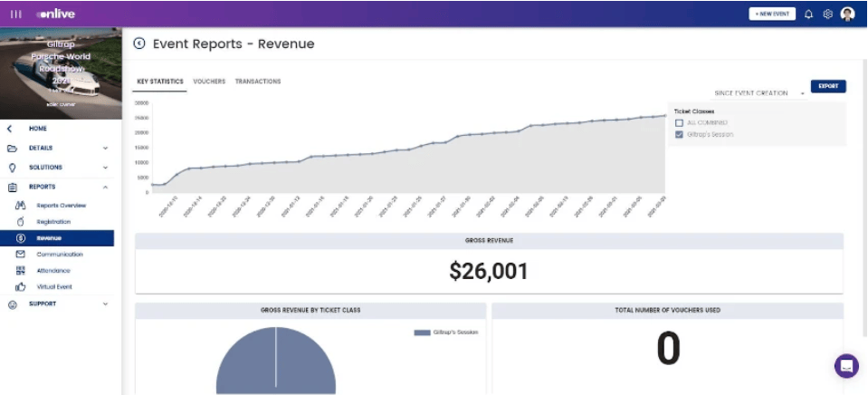This screenshot has width=868, height=395.
Task: Click the Reports Overview binoculars icon
Action: (x=20, y=206)
